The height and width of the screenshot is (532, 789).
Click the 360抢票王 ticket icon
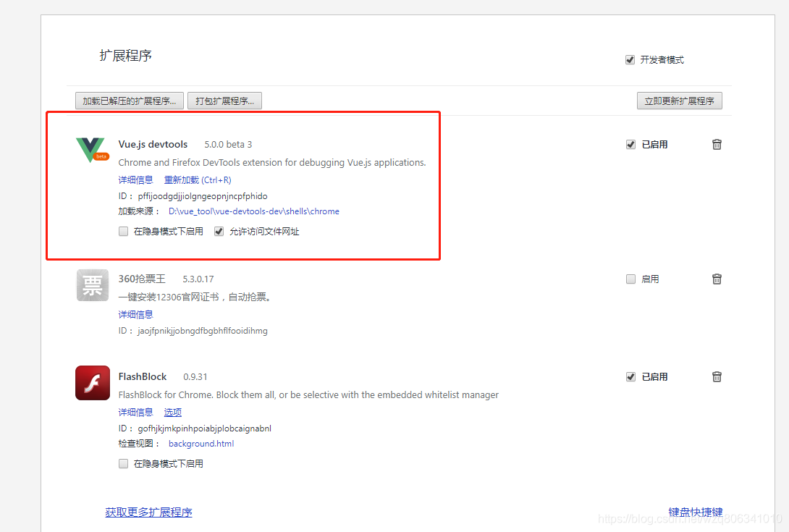tap(93, 285)
